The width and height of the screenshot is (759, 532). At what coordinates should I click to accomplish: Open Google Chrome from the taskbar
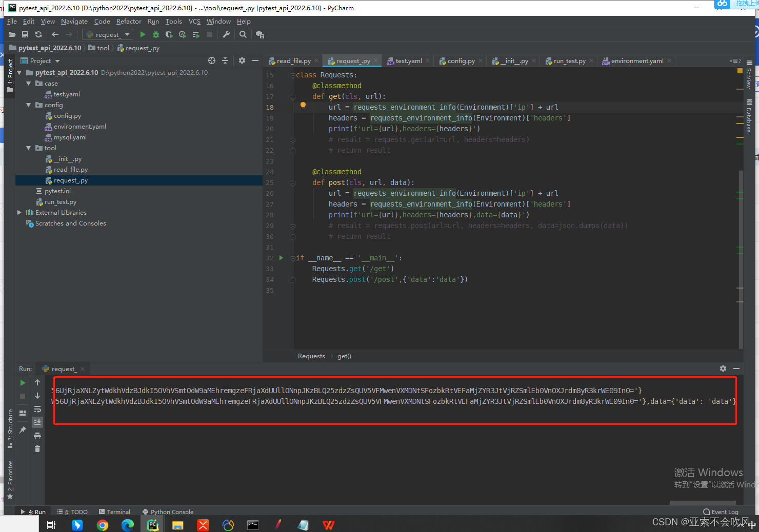pos(102,524)
